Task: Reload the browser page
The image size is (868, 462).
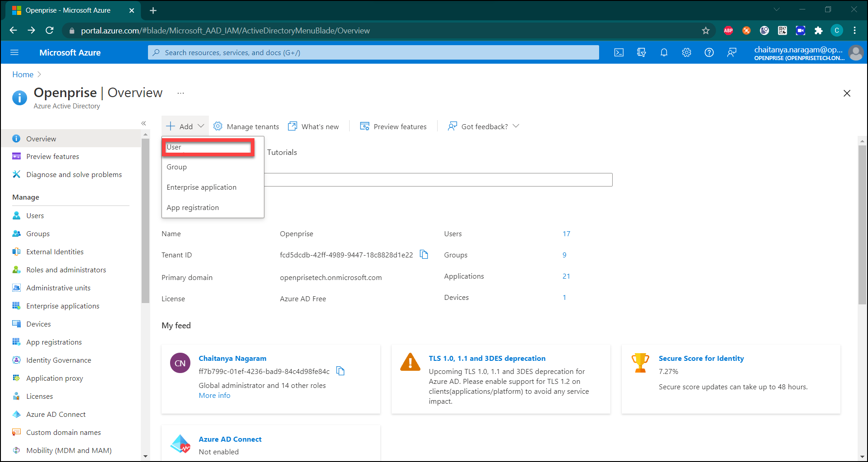Action: (50, 30)
